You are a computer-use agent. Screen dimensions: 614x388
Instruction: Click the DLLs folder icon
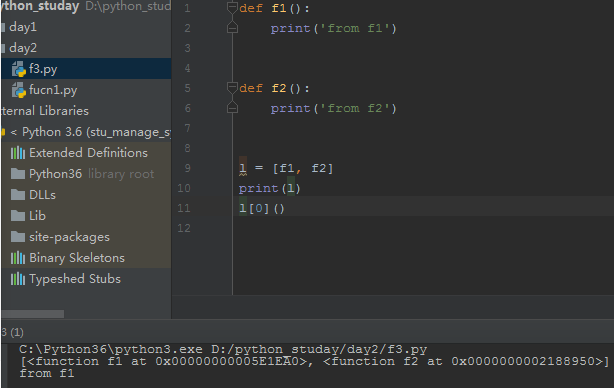pyautogui.click(x=18, y=195)
